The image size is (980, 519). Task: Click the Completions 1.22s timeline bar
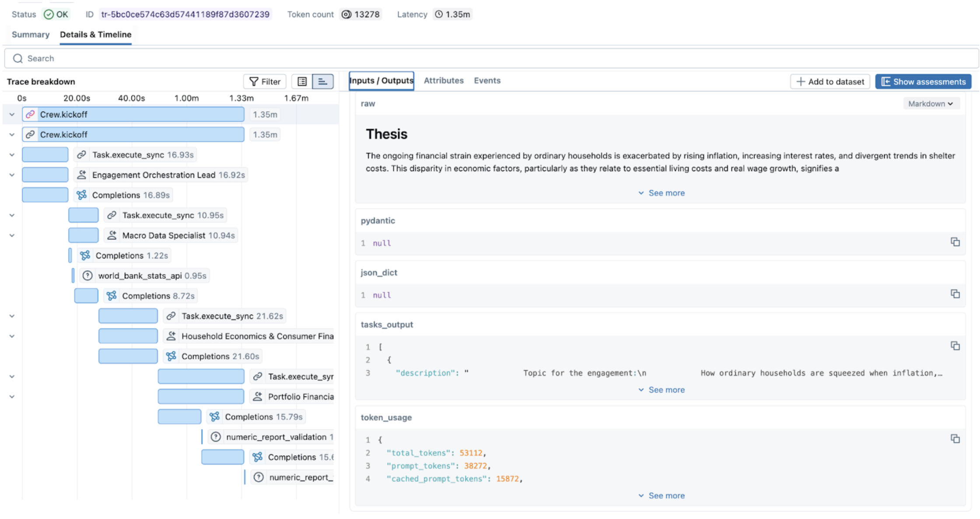pos(70,256)
